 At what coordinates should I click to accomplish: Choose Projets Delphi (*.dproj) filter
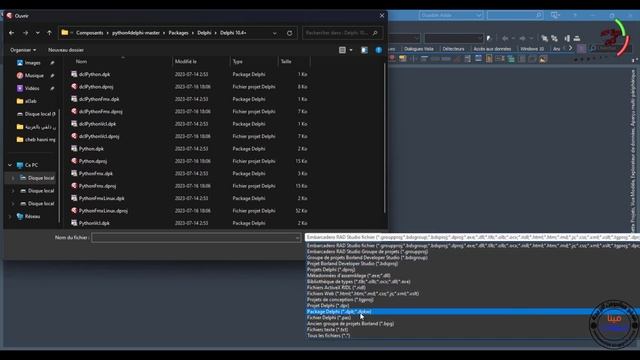point(331,270)
